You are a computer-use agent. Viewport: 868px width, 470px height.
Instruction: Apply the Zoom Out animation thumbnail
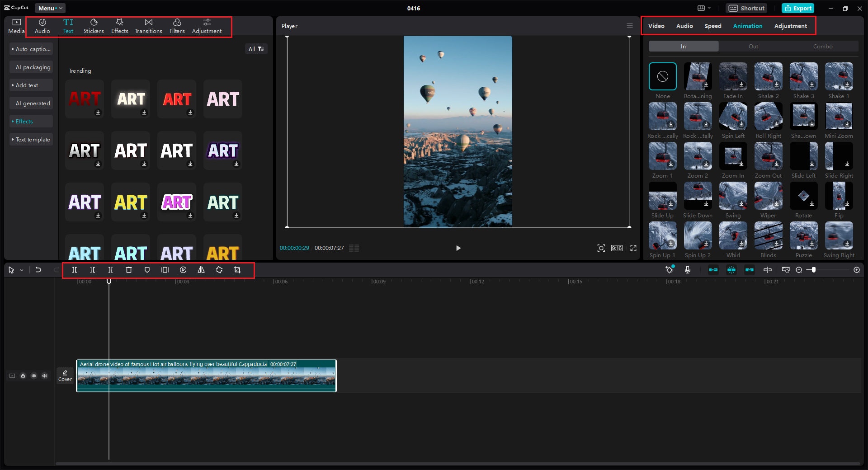[768, 156]
